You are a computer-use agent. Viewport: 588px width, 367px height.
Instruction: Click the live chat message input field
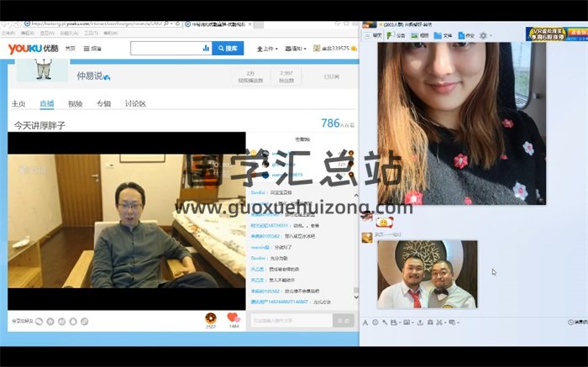pos(291,321)
